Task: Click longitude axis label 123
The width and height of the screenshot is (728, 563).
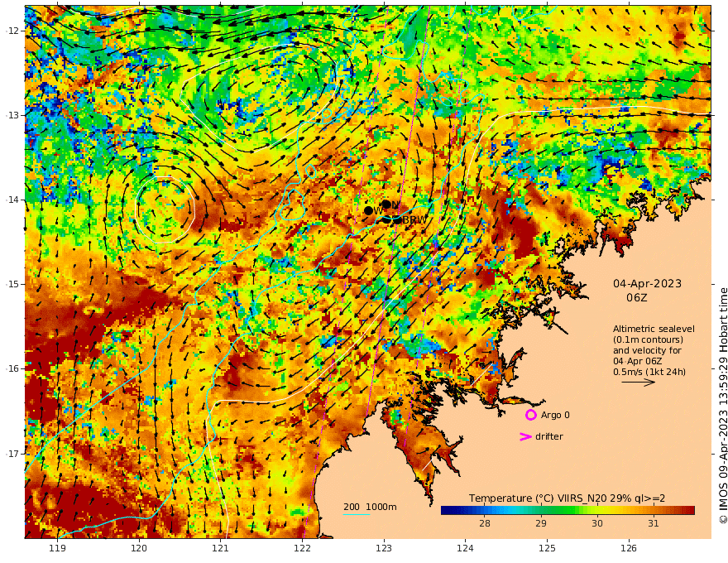Action: click(384, 549)
